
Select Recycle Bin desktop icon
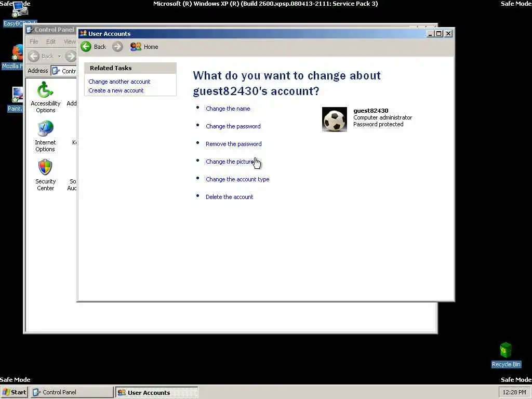pyautogui.click(x=506, y=355)
